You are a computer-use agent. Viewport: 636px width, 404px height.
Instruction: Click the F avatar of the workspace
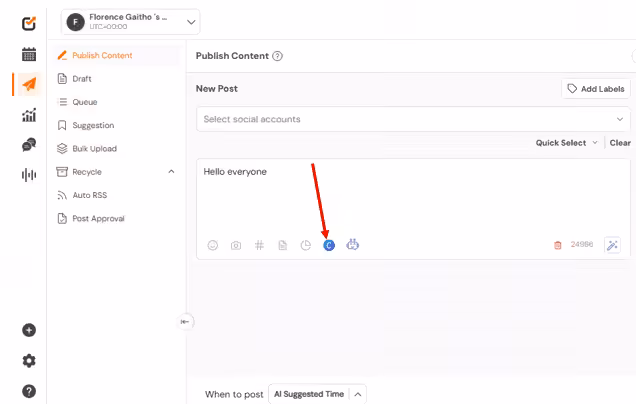click(75, 22)
